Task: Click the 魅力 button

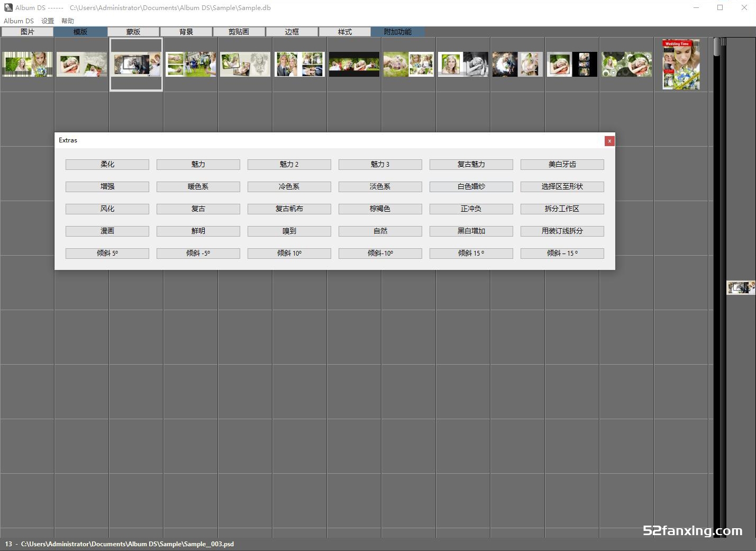Action: (198, 165)
